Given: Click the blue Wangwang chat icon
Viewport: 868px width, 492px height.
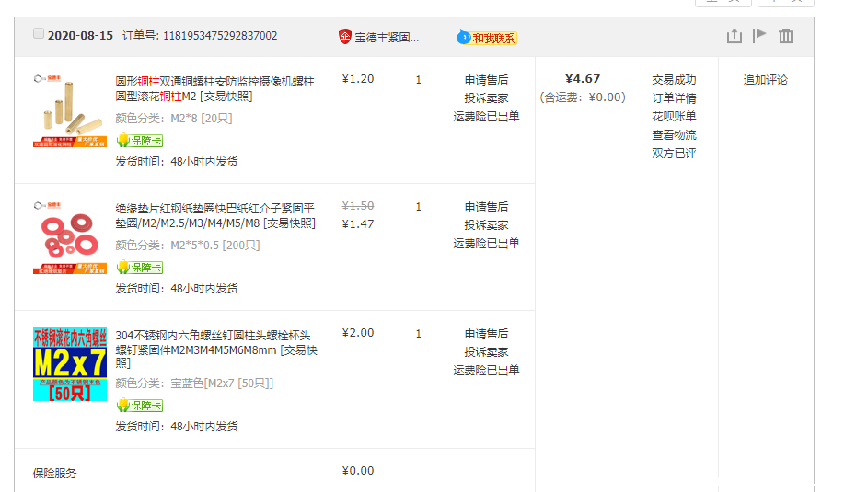Looking at the screenshot, I should pos(463,38).
